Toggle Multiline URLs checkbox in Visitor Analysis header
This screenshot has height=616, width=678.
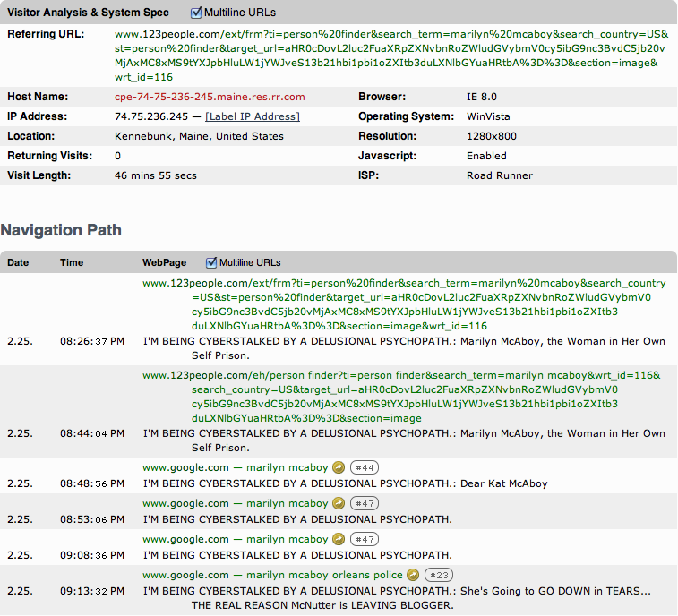click(x=196, y=13)
